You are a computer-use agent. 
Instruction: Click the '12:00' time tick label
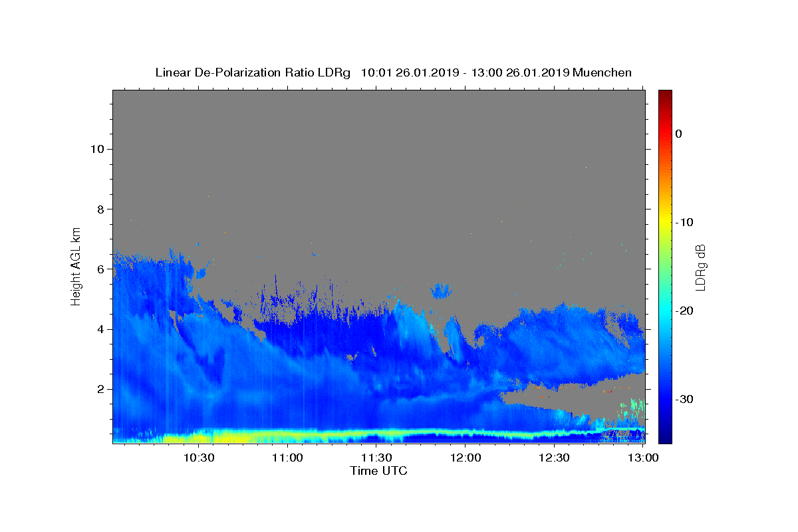(x=465, y=458)
